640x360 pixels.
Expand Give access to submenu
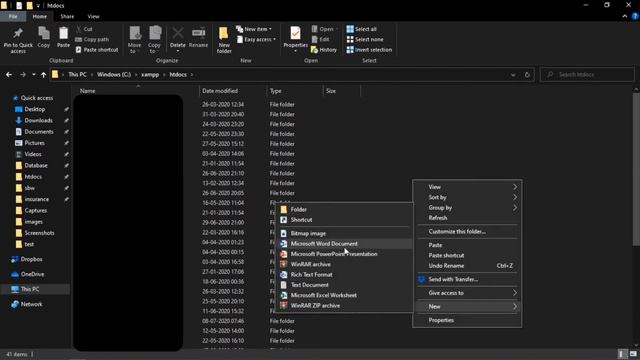pos(467,293)
